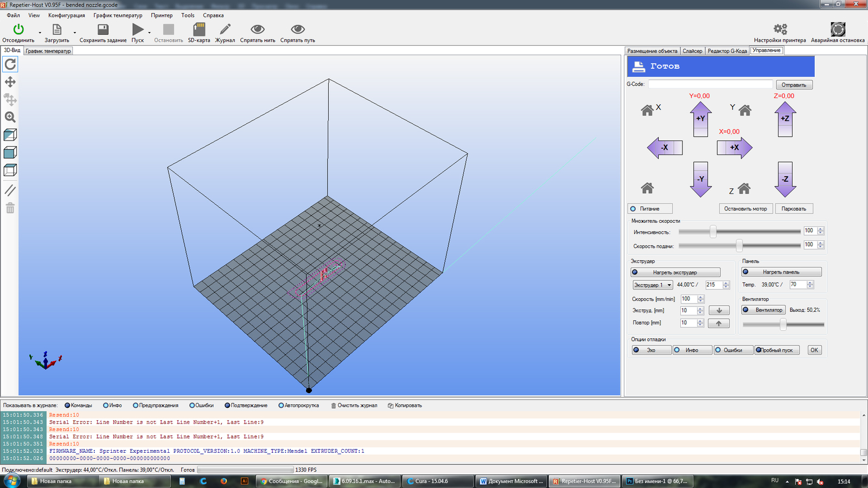Click the Загрузить file load icon

(56, 29)
